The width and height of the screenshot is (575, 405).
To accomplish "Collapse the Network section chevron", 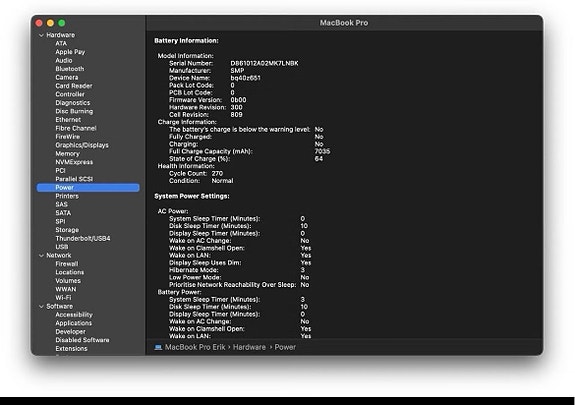I will 41,255.
